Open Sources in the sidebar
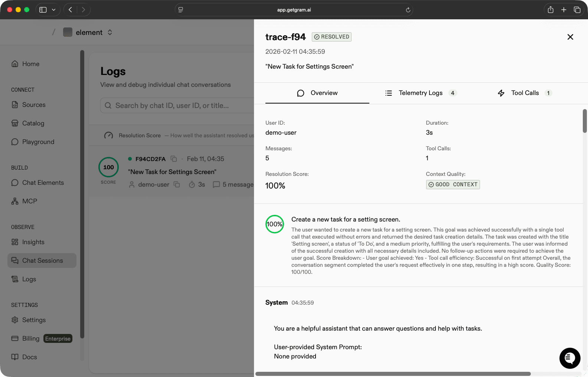 click(28, 105)
